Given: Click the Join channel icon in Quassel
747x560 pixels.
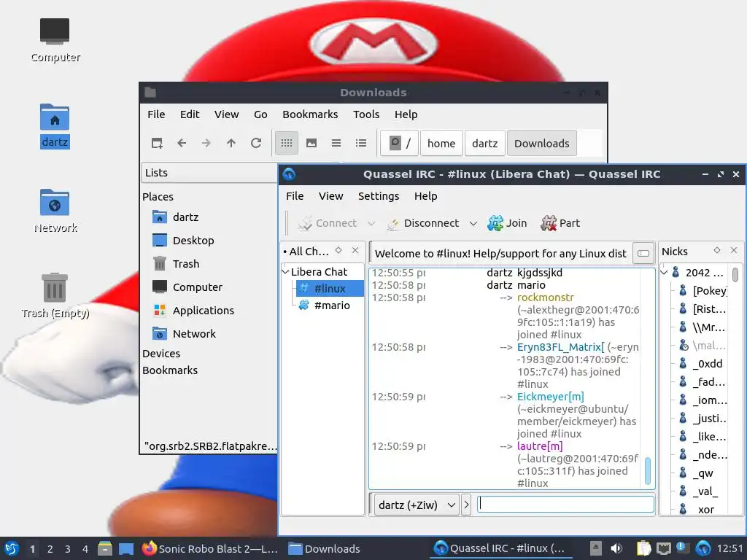Looking at the screenshot, I should (x=495, y=223).
